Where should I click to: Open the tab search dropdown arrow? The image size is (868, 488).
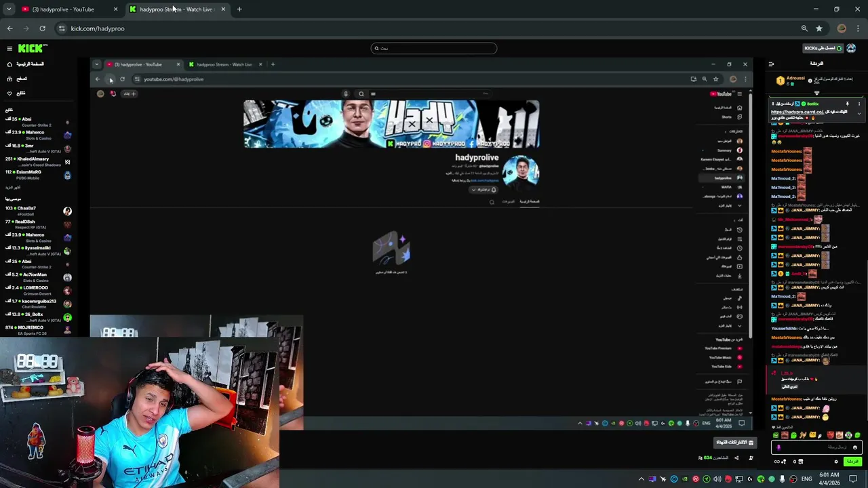[x=9, y=9]
